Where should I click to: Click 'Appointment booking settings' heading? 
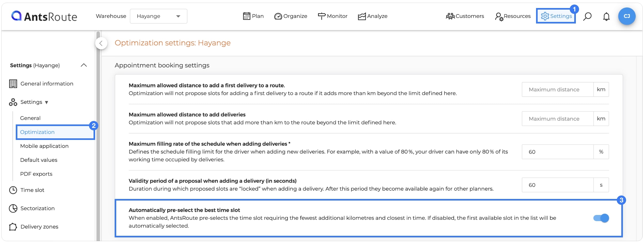[162, 65]
